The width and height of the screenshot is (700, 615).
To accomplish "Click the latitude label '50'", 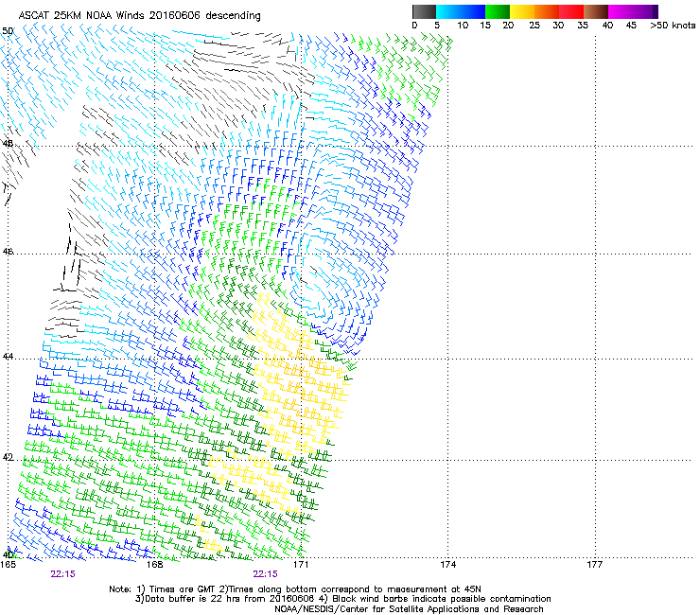I will click(8, 31).
